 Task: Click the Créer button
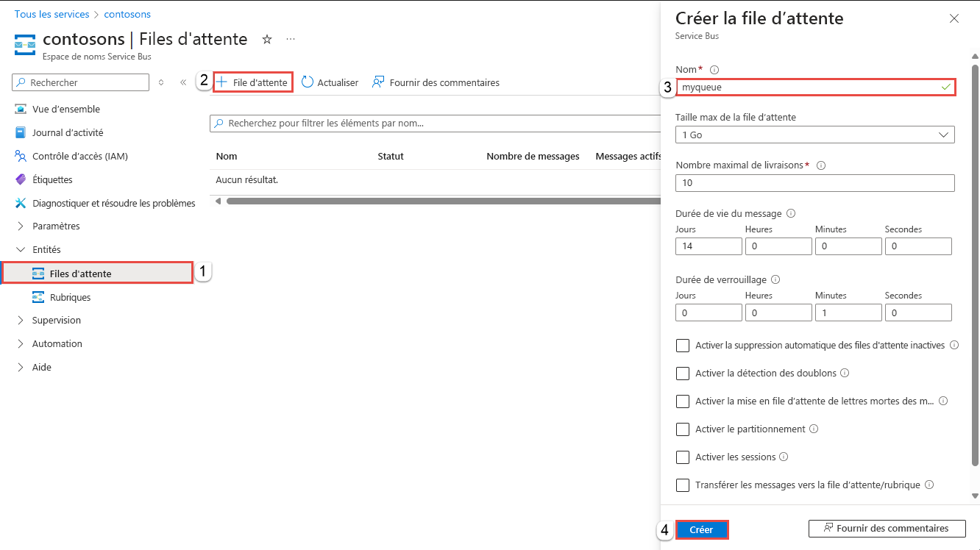click(701, 529)
